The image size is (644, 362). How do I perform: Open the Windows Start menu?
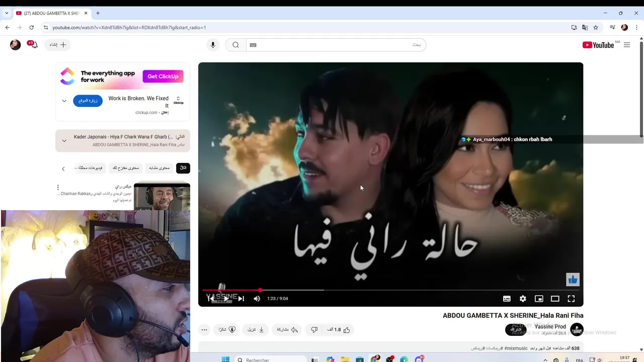click(225, 359)
